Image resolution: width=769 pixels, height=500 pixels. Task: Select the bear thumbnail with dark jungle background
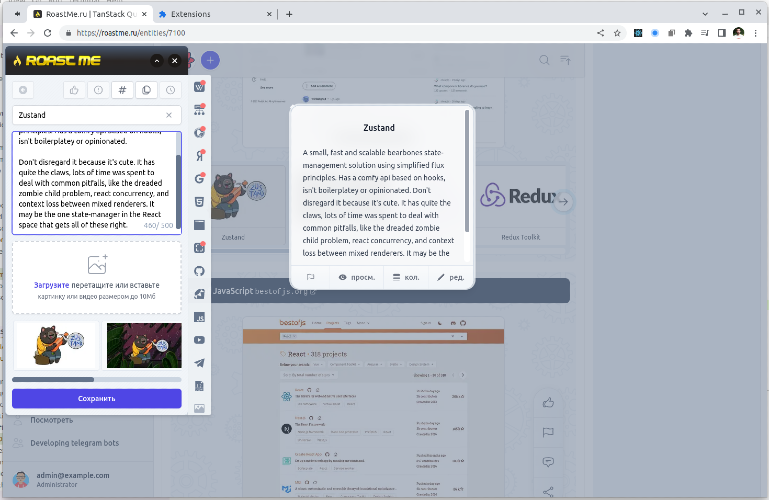tap(144, 346)
